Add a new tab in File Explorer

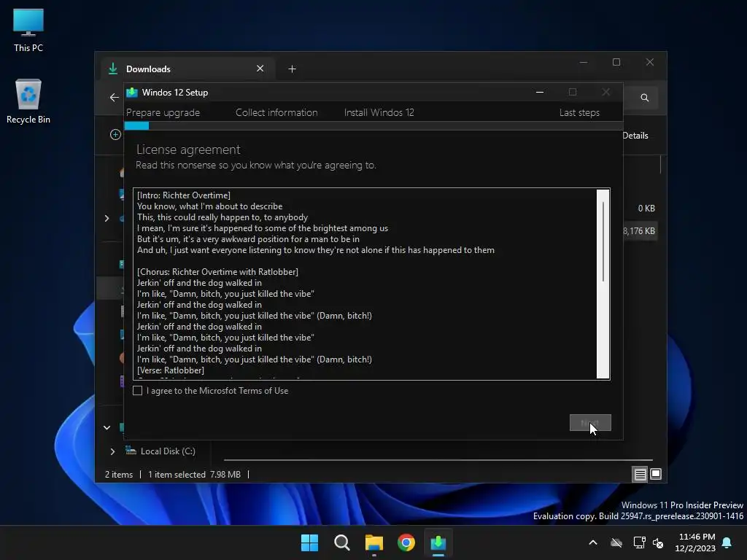click(x=292, y=69)
